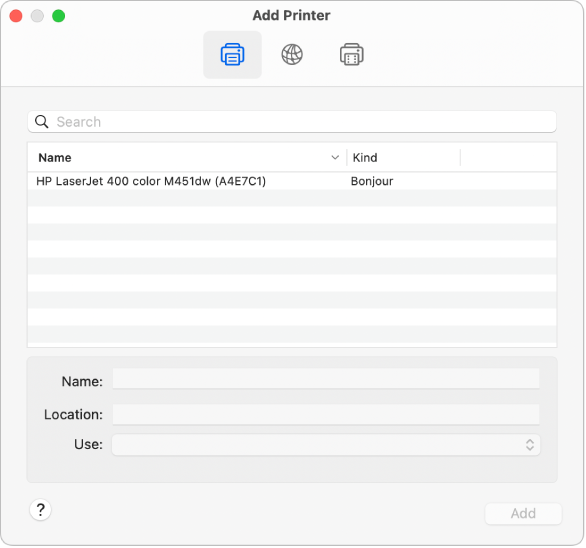Close the Add Printer window
The image size is (586, 548).
(16, 16)
